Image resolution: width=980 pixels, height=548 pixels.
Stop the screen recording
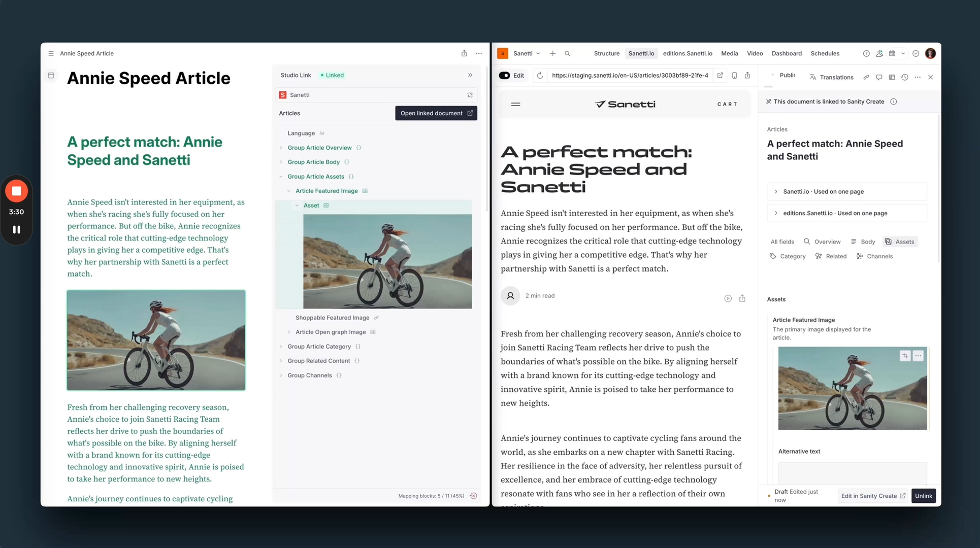click(x=16, y=191)
